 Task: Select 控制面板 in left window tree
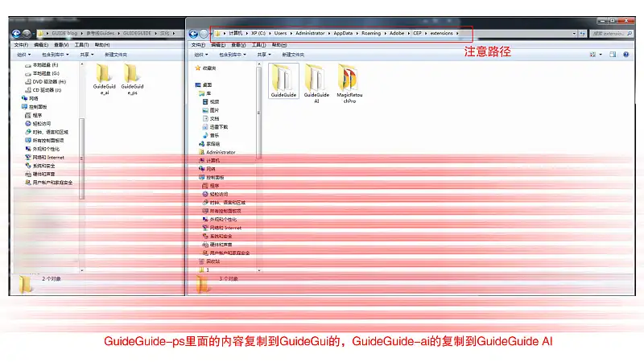pos(34,107)
